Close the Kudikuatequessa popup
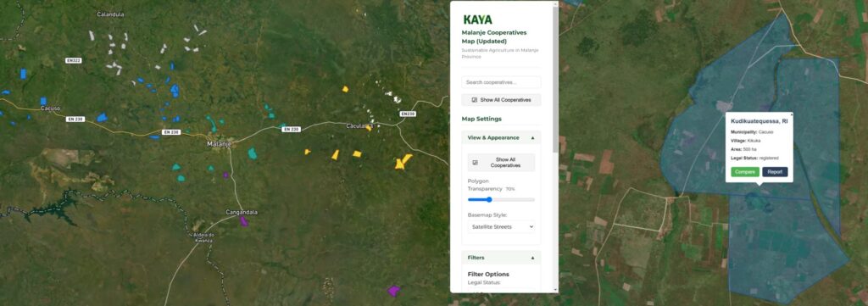Viewport: 868px width, 306px height. click(x=792, y=114)
